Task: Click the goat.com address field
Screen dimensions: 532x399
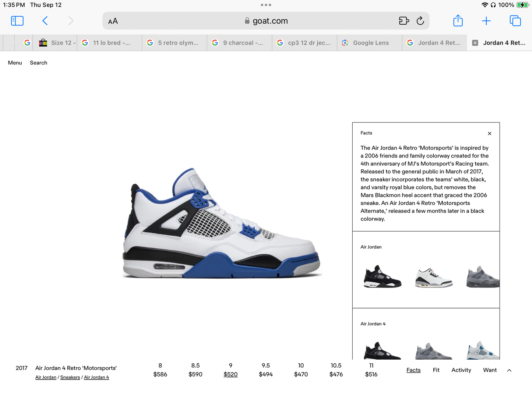Action: click(266, 21)
